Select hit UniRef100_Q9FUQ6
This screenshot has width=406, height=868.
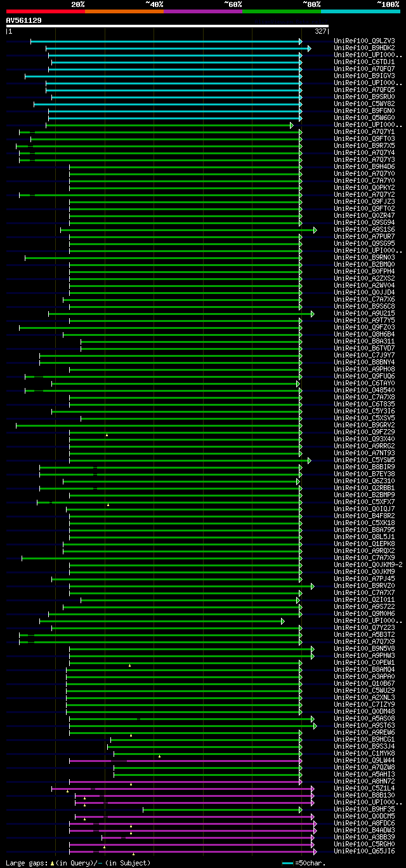tap(364, 377)
